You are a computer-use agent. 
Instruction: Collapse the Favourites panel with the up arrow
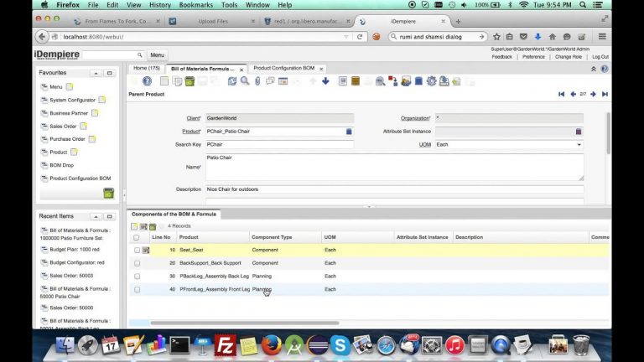point(96,73)
